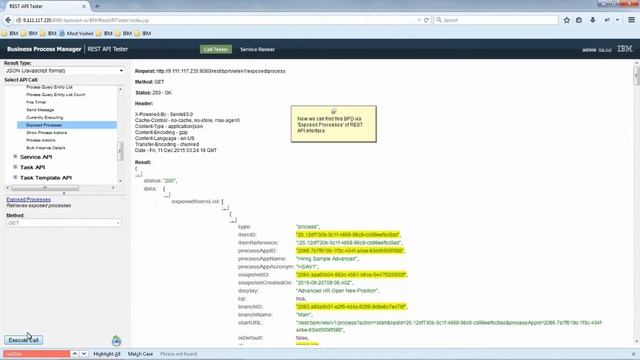The image size is (640, 360).
Task: Click the startURL value text
Action: click(x=449, y=326)
